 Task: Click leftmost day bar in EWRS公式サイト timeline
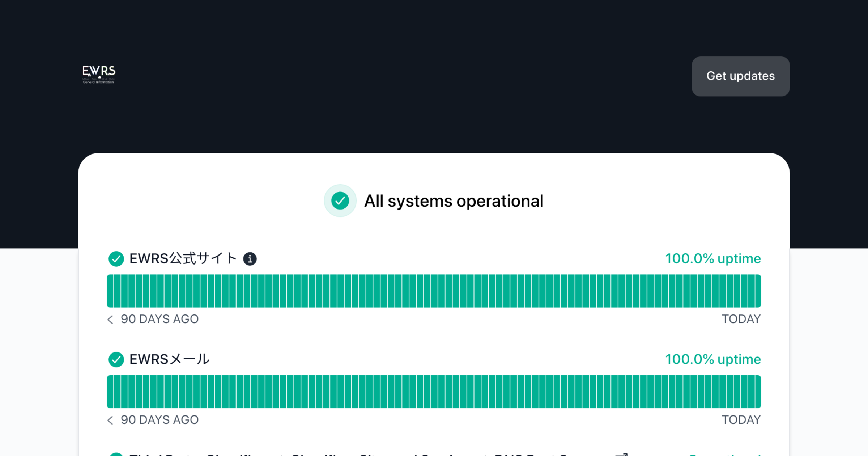[x=110, y=291]
